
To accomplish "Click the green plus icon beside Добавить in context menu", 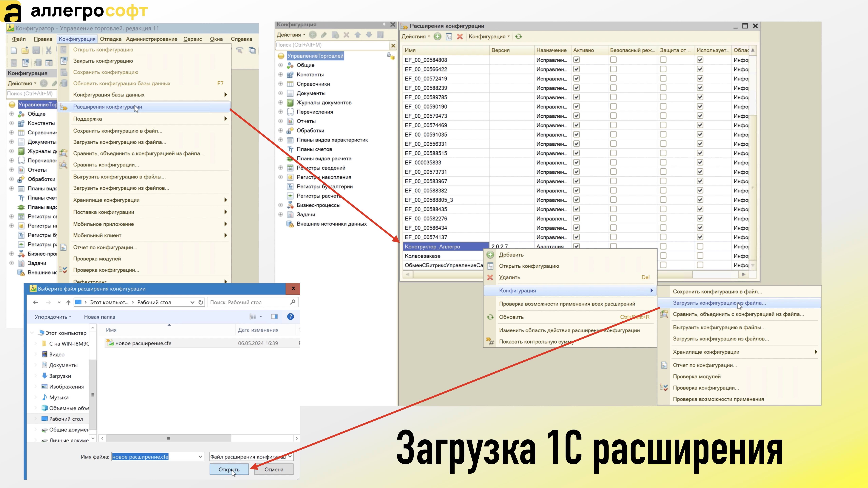I will 490,255.
